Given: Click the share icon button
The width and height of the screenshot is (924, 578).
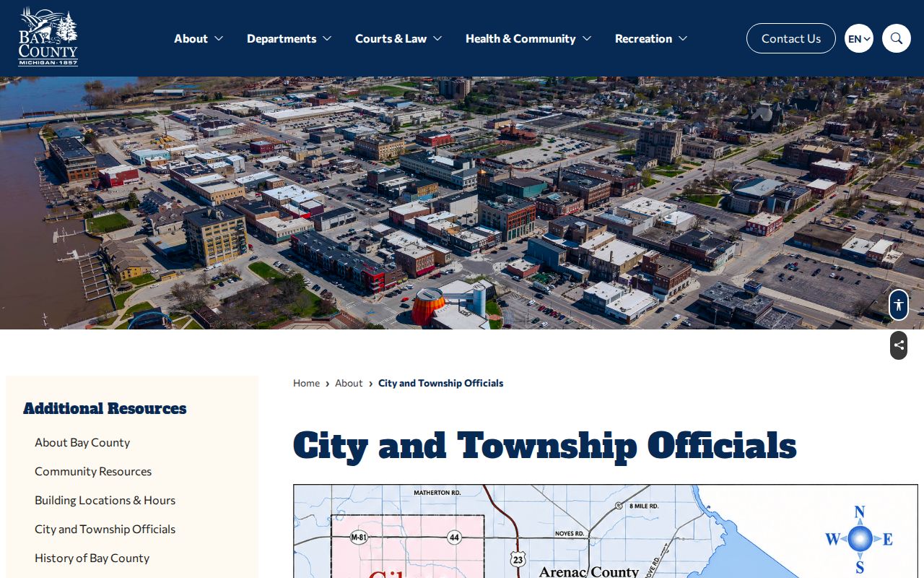Looking at the screenshot, I should pyautogui.click(x=899, y=345).
